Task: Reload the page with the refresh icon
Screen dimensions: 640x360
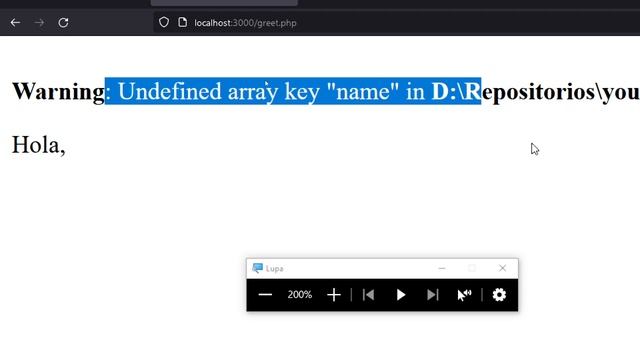Action: coord(63,22)
